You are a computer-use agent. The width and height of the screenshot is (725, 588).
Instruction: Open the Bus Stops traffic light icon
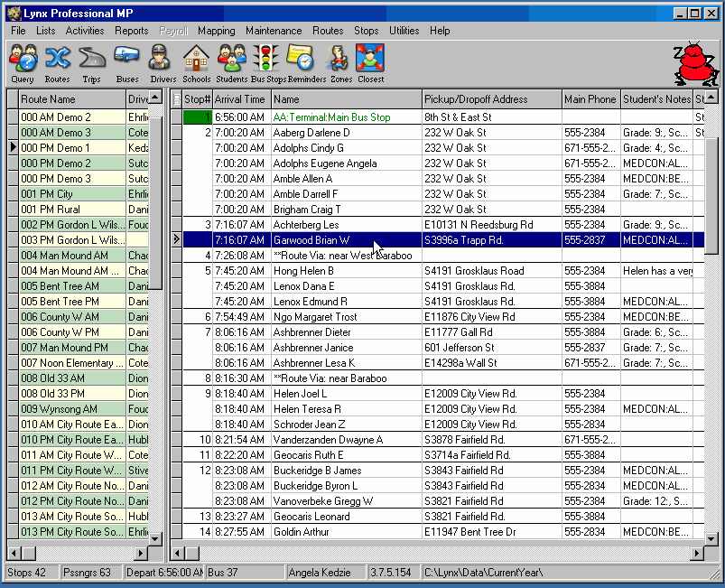pyautogui.click(x=268, y=63)
